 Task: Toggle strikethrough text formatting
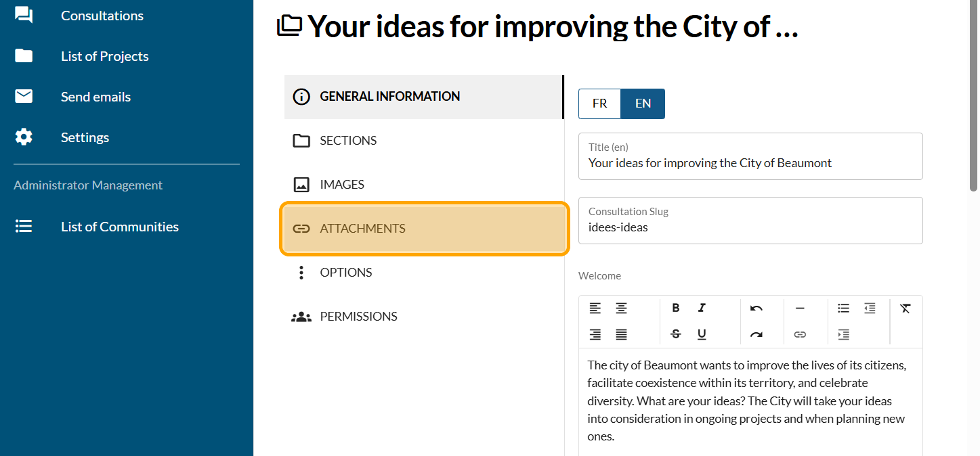tap(676, 334)
